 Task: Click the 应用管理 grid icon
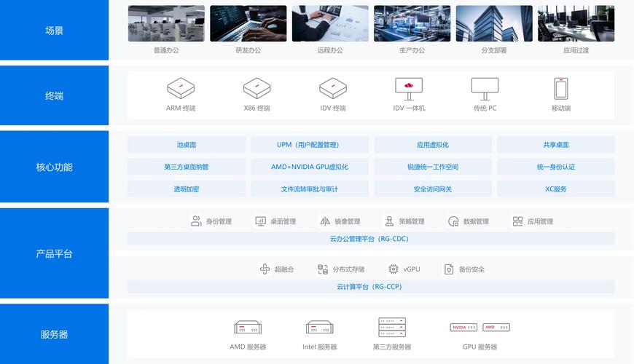[x=517, y=221]
